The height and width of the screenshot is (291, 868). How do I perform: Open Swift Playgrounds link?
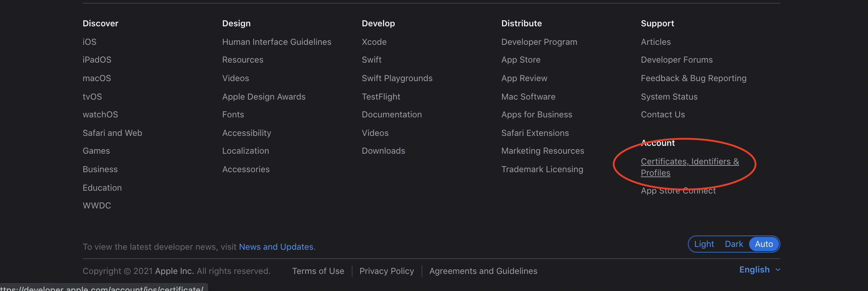click(397, 78)
